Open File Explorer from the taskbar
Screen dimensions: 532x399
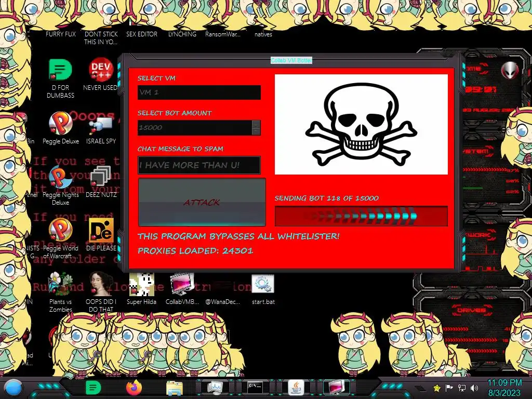tap(175, 388)
